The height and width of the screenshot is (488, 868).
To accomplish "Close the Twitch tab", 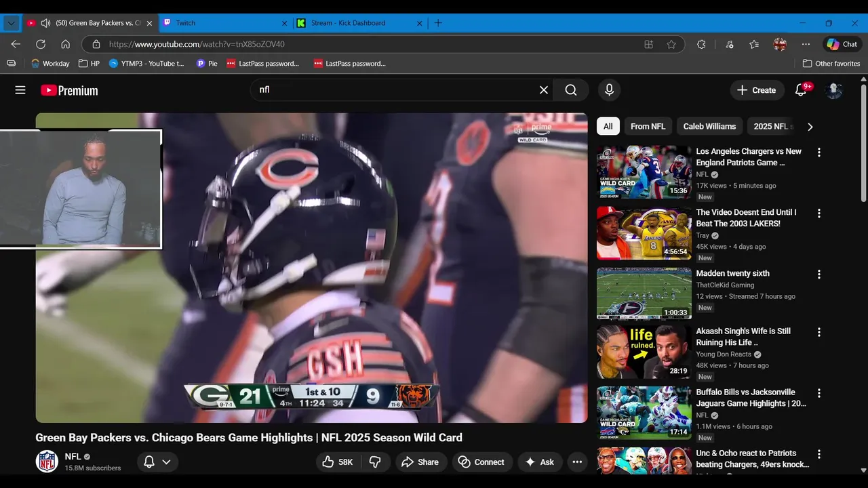I will pos(285,23).
